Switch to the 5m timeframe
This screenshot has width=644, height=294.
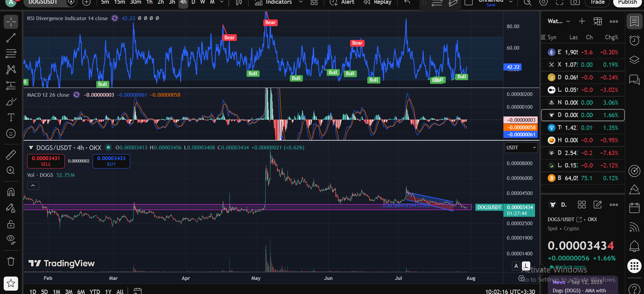point(105,2)
